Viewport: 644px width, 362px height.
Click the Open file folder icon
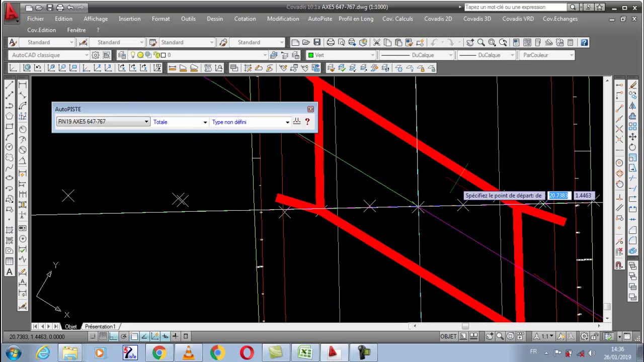tap(306, 43)
